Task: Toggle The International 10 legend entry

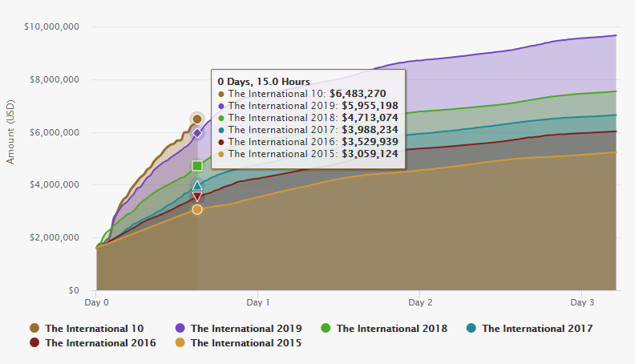Action: [x=87, y=329]
